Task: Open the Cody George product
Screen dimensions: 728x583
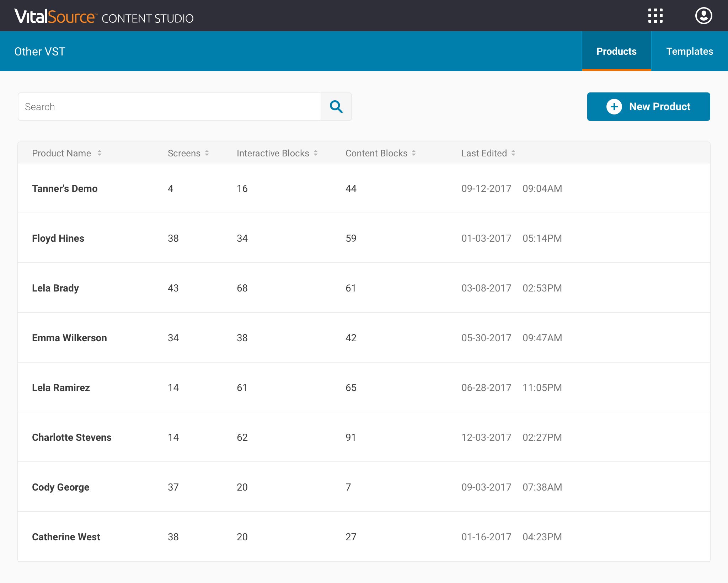Action: (61, 487)
